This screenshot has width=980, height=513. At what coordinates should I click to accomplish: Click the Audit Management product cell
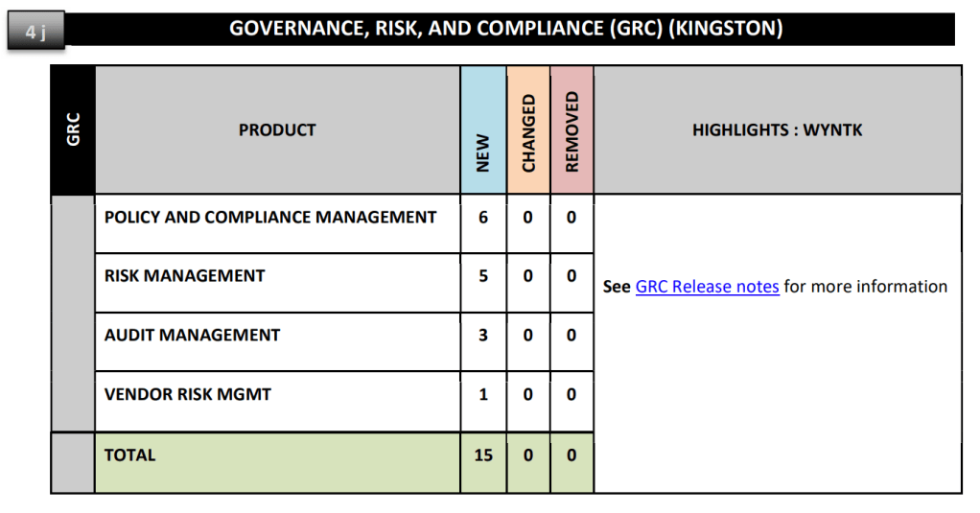pos(192,336)
